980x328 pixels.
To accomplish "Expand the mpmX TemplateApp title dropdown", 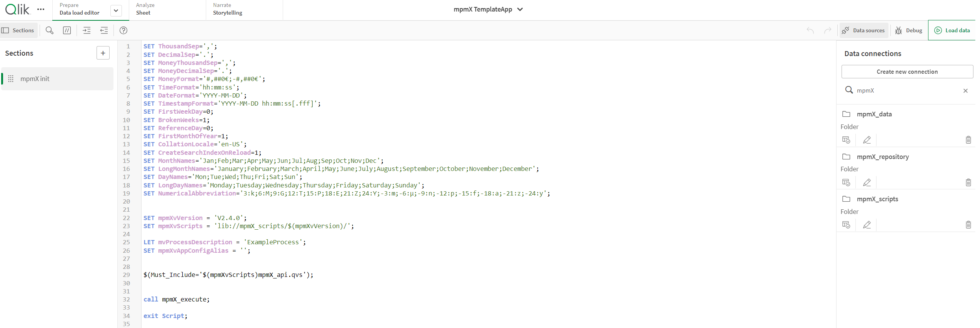I will coord(520,9).
